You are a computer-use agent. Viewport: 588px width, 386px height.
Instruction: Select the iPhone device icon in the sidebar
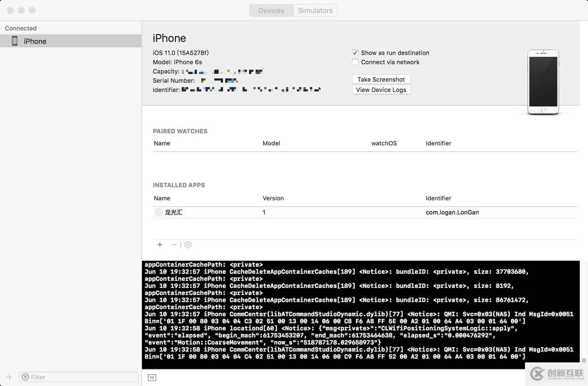[15, 40]
